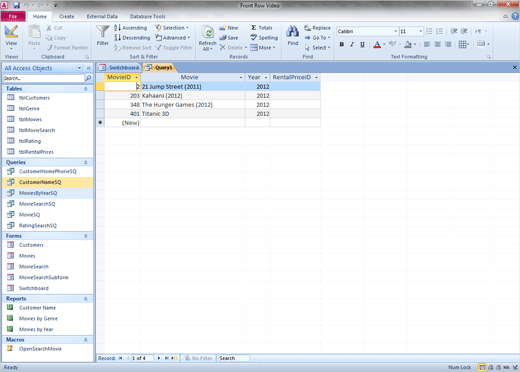
Task: Switch to Database Tools tab
Action: coord(147,16)
